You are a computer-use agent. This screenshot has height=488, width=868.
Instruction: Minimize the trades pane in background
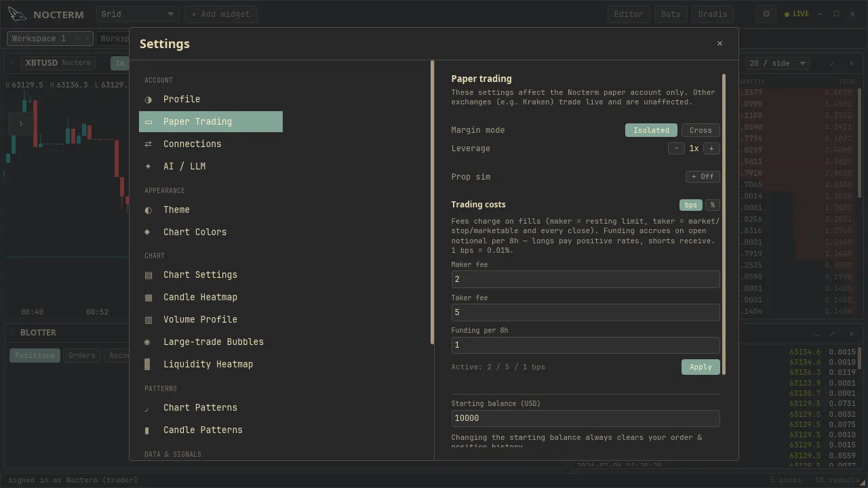coord(817,334)
